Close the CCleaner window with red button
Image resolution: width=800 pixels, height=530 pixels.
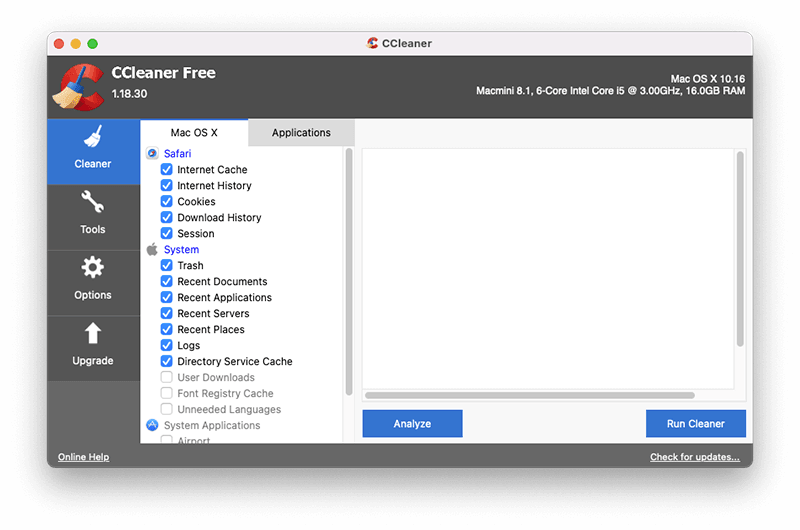pos(59,44)
